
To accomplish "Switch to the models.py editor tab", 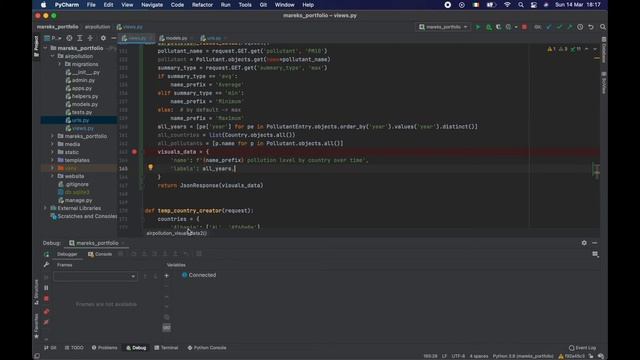I will coord(176,38).
